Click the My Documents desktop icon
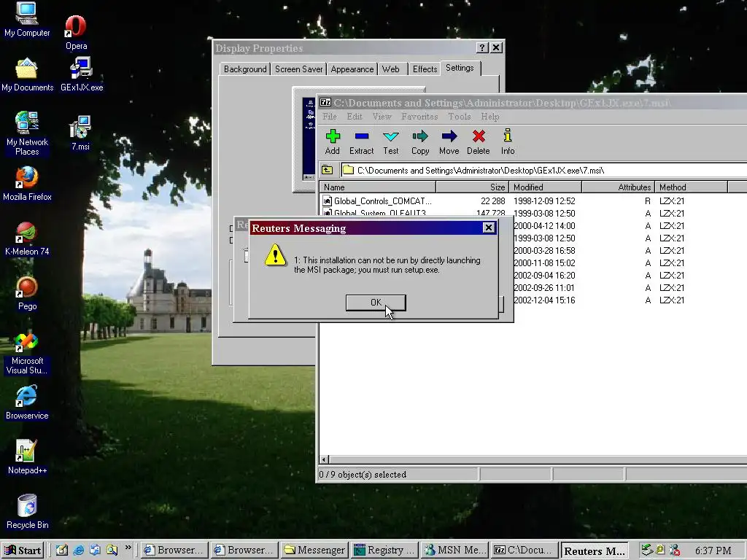This screenshot has width=747, height=560. [x=27, y=75]
